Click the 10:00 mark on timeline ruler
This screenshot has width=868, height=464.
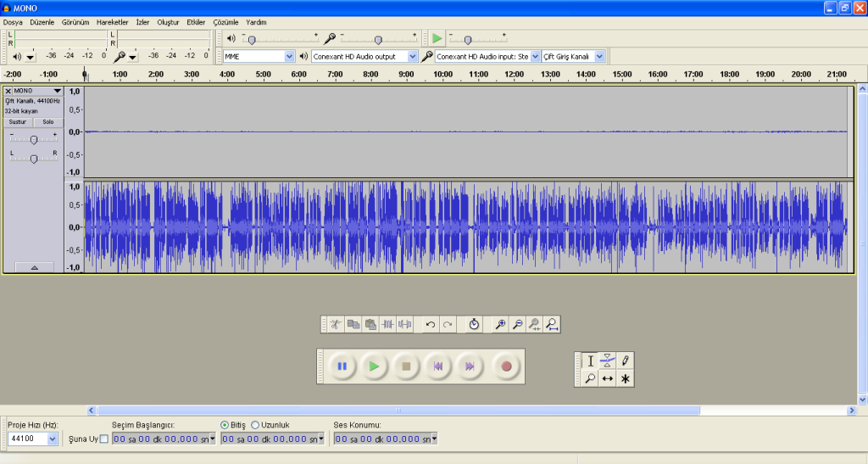pyautogui.click(x=442, y=74)
